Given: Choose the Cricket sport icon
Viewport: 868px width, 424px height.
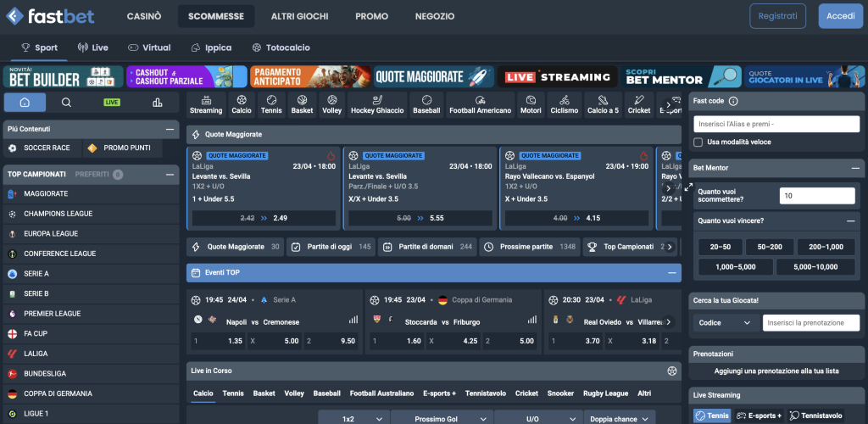Looking at the screenshot, I should (639, 105).
